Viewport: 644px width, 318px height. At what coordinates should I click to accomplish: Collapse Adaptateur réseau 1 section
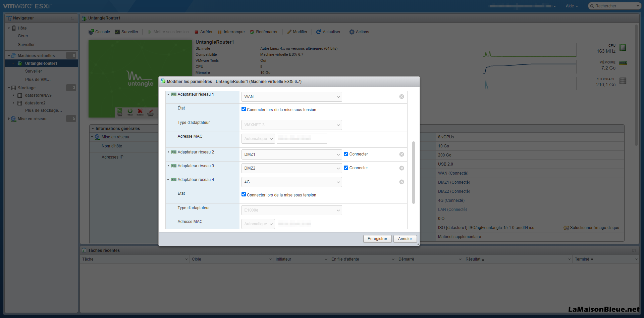168,95
